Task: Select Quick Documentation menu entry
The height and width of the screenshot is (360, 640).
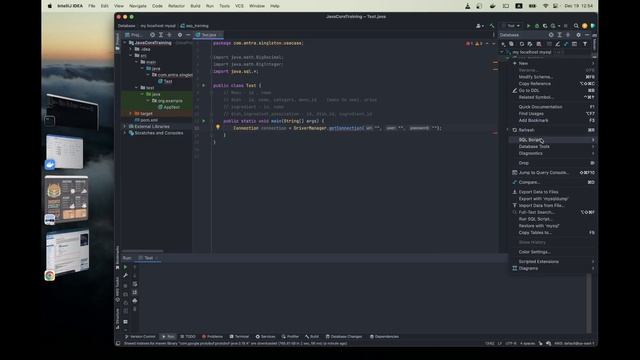Action: click(x=553, y=107)
